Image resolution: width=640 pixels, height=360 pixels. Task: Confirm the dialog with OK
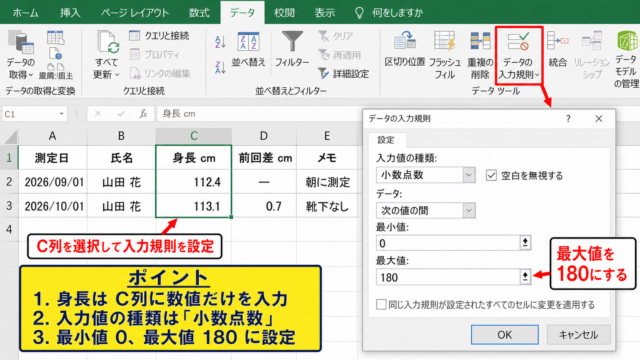point(504,335)
